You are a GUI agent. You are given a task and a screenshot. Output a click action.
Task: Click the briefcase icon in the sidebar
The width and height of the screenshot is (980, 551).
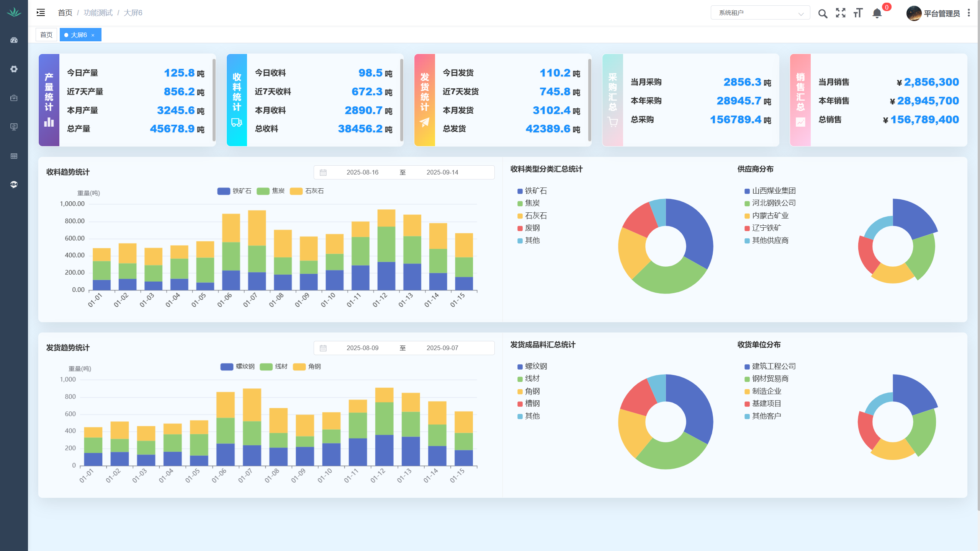coord(14,98)
